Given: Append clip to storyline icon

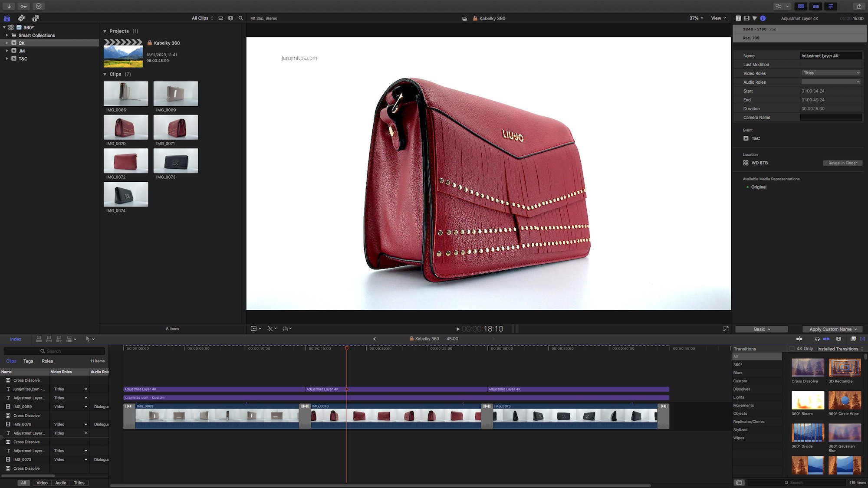Looking at the screenshot, I should pos(59,339).
